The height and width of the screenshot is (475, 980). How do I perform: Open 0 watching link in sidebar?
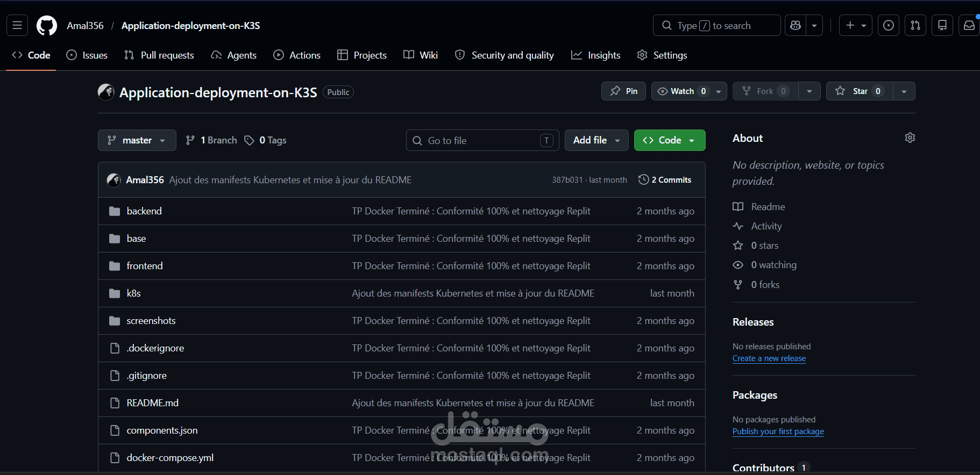pos(765,265)
